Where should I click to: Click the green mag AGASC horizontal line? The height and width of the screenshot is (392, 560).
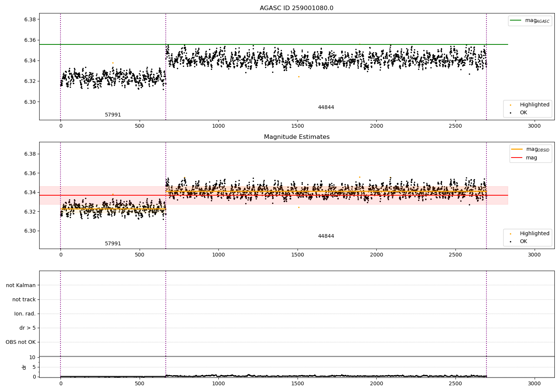273,44
